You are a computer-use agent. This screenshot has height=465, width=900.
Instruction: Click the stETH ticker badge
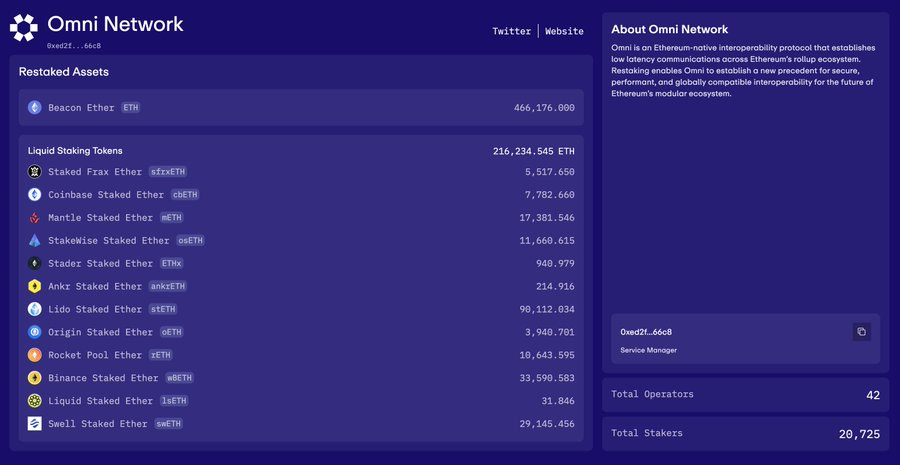[162, 309]
